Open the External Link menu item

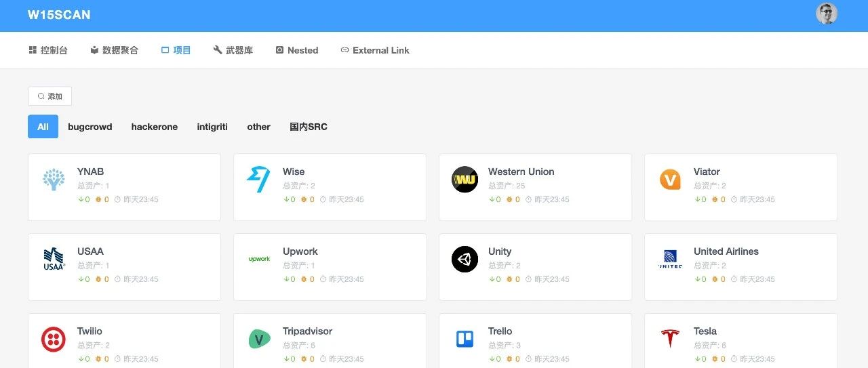coord(375,50)
